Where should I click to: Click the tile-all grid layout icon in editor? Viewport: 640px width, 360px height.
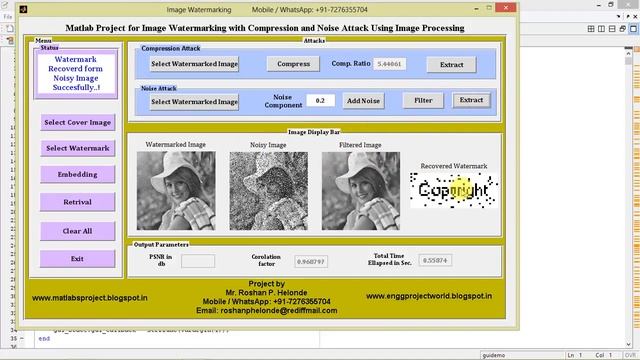point(591,29)
